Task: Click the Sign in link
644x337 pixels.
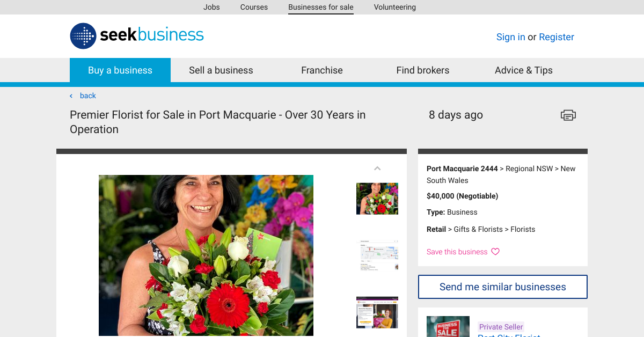Action: pyautogui.click(x=510, y=37)
